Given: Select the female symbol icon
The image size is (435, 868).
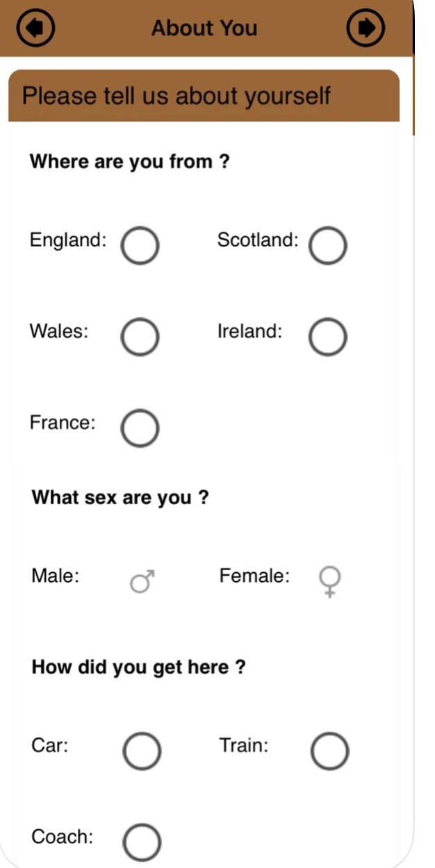Looking at the screenshot, I should [x=329, y=581].
